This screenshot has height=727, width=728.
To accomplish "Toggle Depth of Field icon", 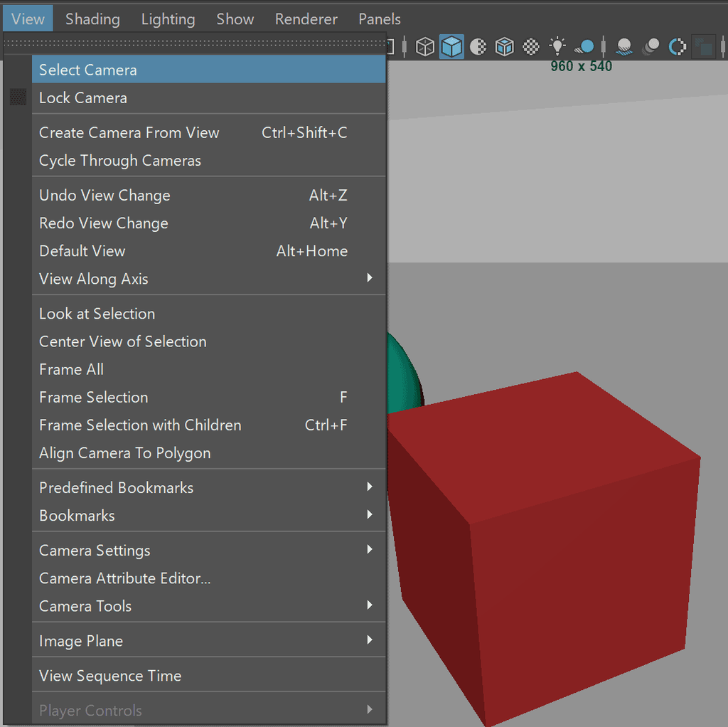I will click(703, 46).
